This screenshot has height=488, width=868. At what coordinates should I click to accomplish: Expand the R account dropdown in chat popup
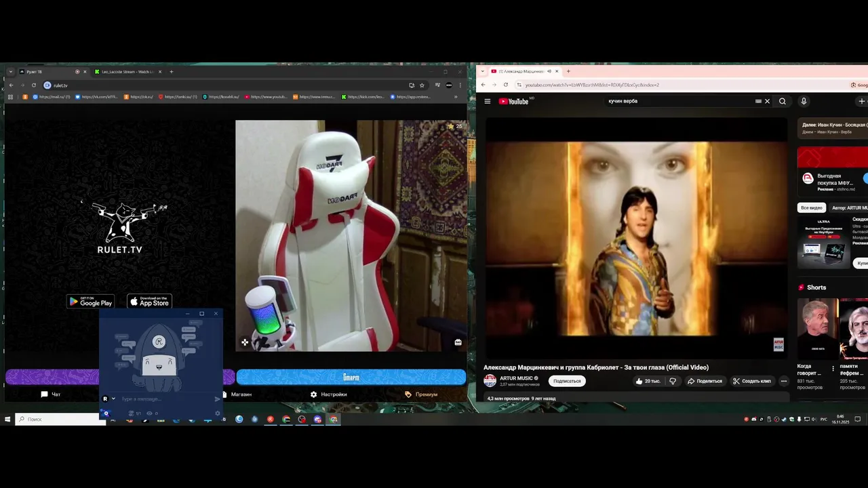tap(113, 399)
